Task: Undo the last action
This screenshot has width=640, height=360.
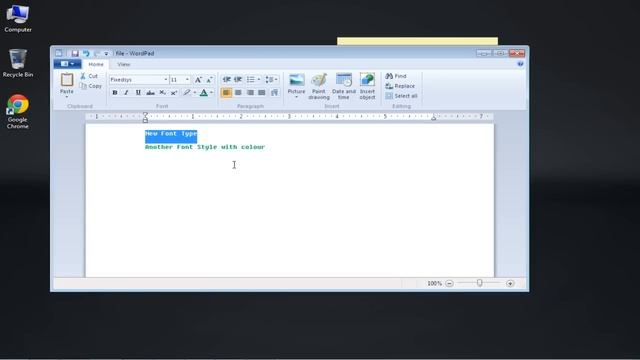Action: tap(86, 53)
